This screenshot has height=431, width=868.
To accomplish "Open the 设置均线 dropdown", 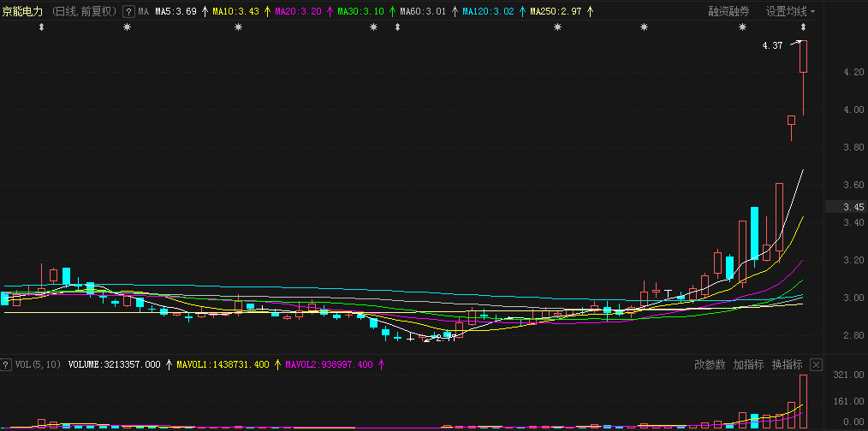I will (790, 12).
